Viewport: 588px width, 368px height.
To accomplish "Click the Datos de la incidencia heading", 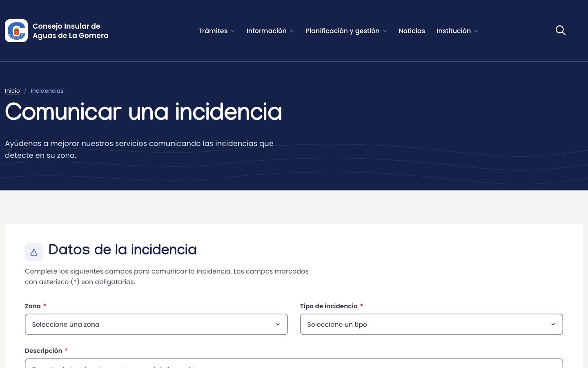I will click(x=122, y=249).
